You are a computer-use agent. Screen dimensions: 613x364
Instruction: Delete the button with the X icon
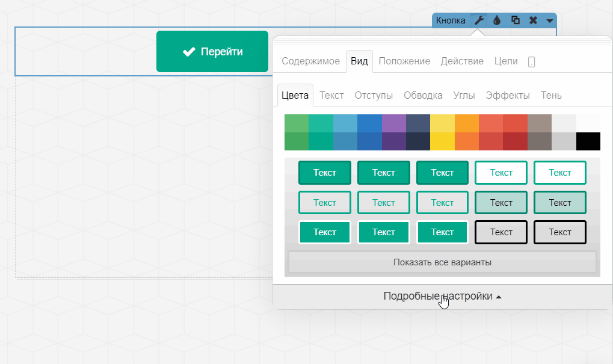533,20
